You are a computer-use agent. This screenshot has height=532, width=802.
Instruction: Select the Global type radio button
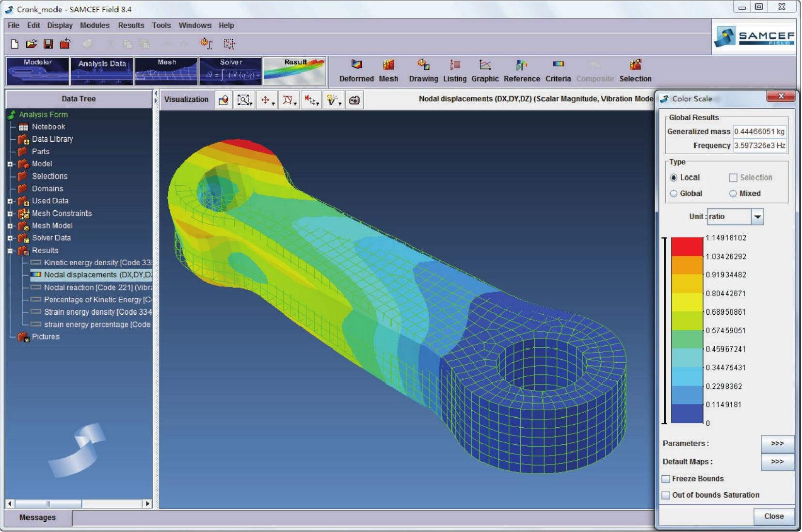click(x=674, y=193)
